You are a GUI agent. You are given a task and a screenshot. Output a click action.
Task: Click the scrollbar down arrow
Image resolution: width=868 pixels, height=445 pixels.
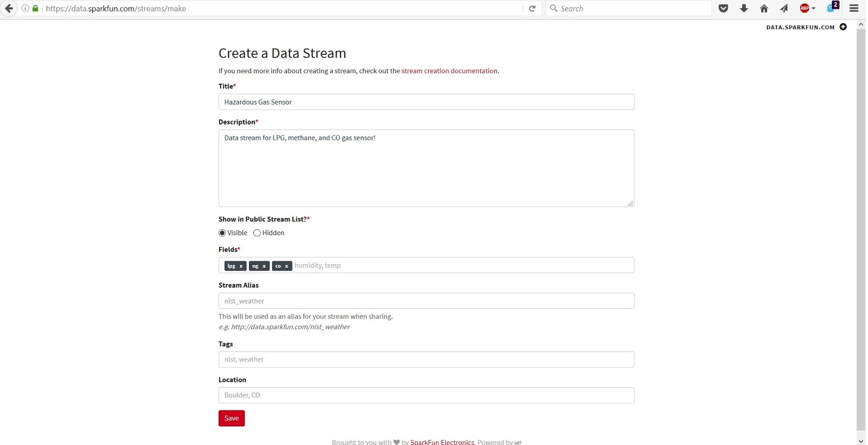[x=861, y=440]
